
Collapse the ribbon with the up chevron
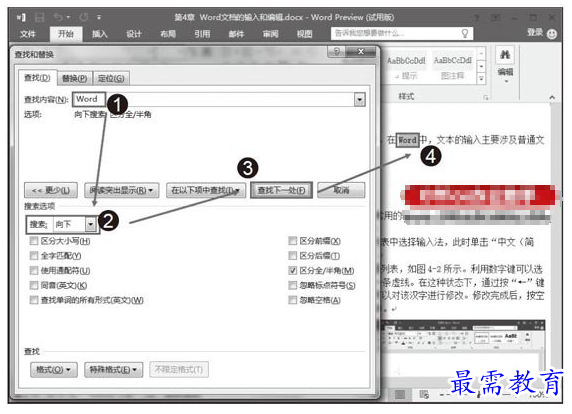point(552,97)
